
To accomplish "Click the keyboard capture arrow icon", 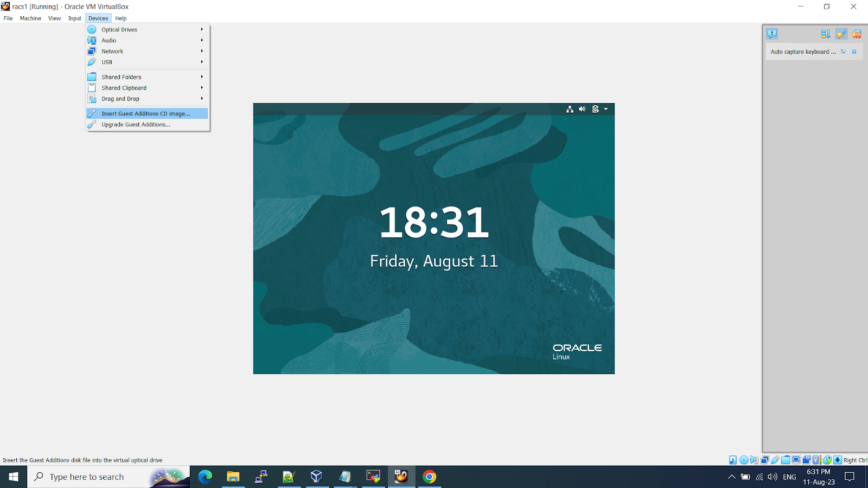I will (x=838, y=460).
